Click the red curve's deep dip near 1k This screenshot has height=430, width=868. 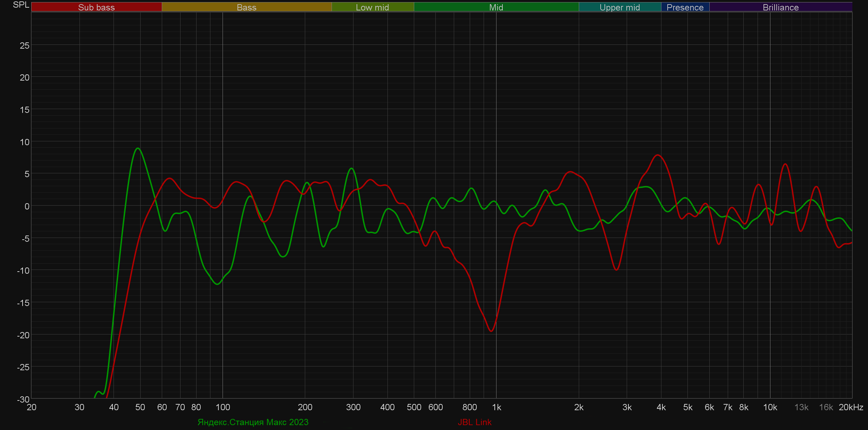coord(491,331)
